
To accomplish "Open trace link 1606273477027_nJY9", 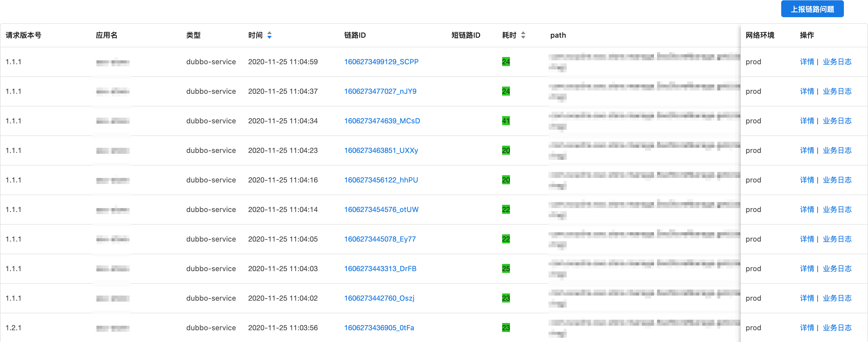I will click(x=380, y=91).
